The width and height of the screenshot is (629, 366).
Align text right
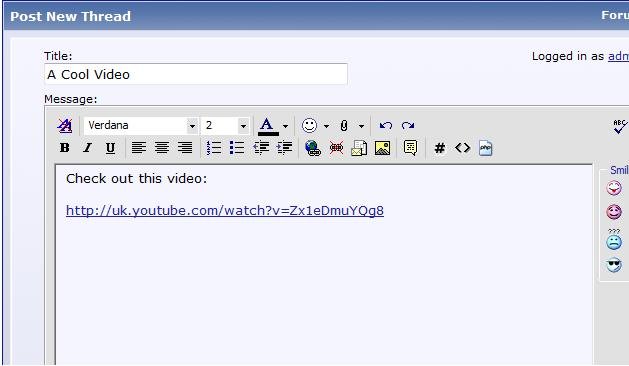tap(185, 148)
